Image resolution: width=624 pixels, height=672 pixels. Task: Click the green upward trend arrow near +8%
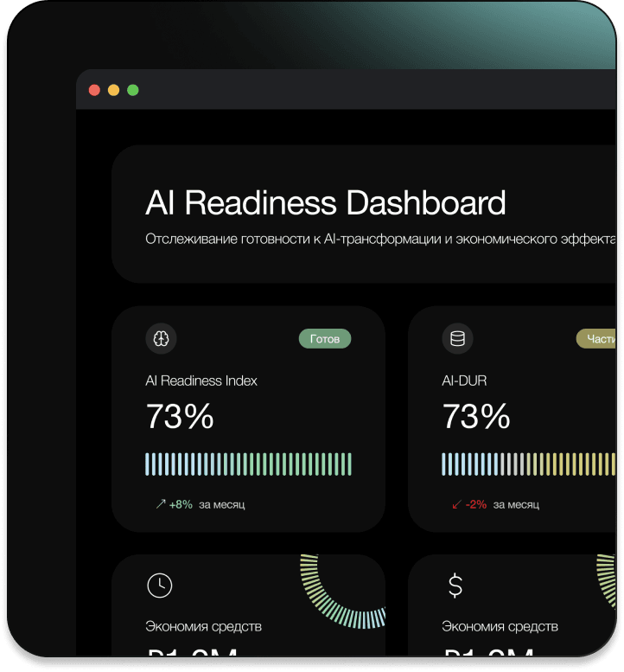pyautogui.click(x=160, y=504)
